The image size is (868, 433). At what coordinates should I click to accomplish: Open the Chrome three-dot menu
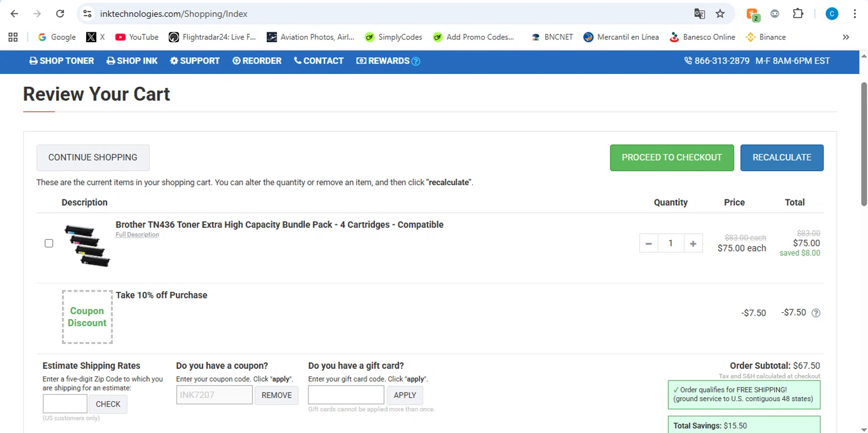click(x=855, y=14)
